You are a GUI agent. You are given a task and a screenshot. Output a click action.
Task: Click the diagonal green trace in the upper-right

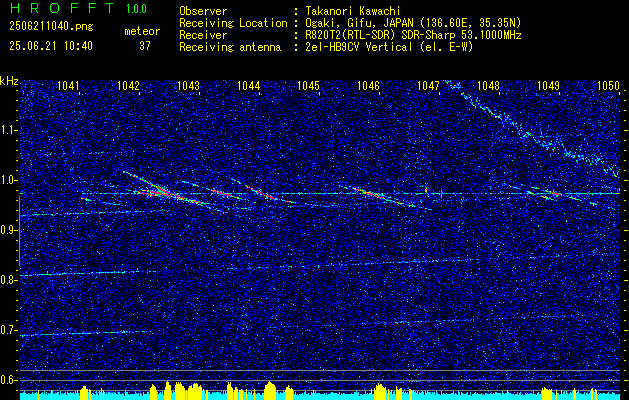(x=534, y=128)
